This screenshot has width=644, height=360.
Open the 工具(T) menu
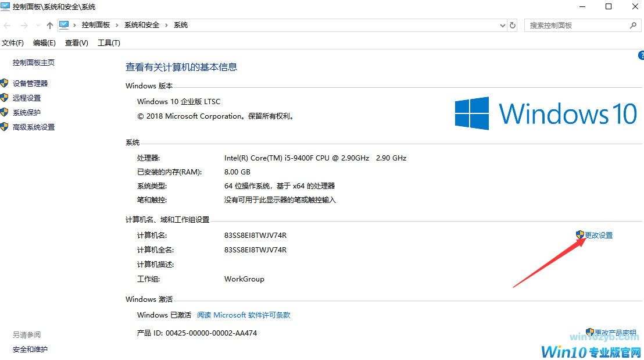pyautogui.click(x=109, y=43)
